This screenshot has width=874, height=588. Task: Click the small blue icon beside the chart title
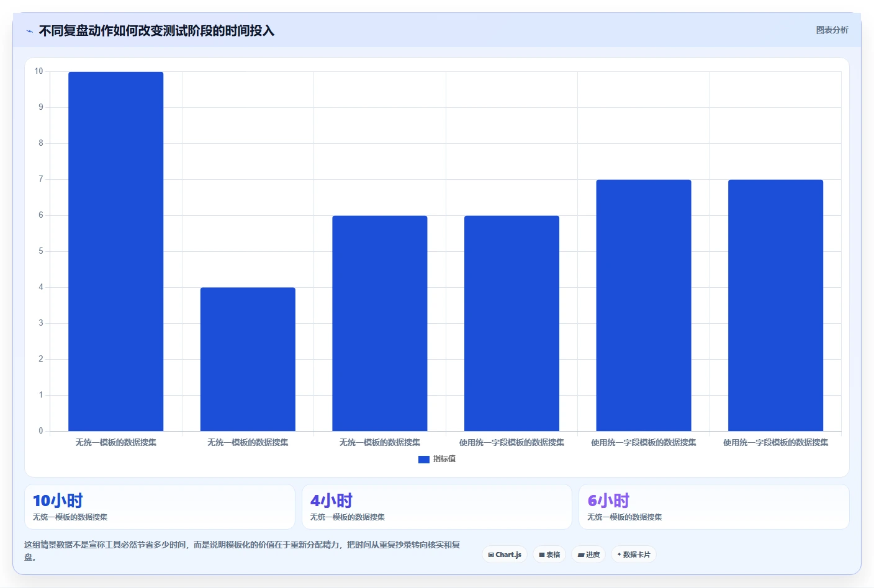pyautogui.click(x=29, y=31)
